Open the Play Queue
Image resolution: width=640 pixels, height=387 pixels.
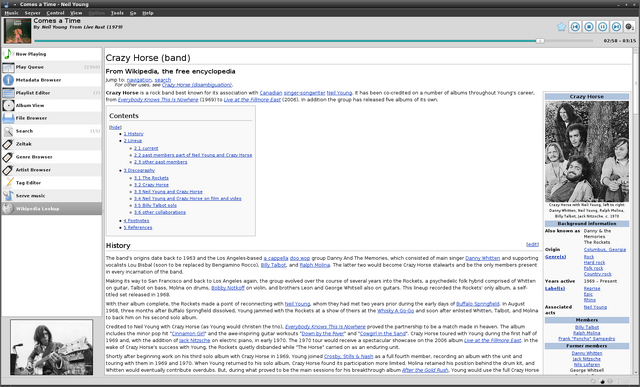(x=51, y=67)
